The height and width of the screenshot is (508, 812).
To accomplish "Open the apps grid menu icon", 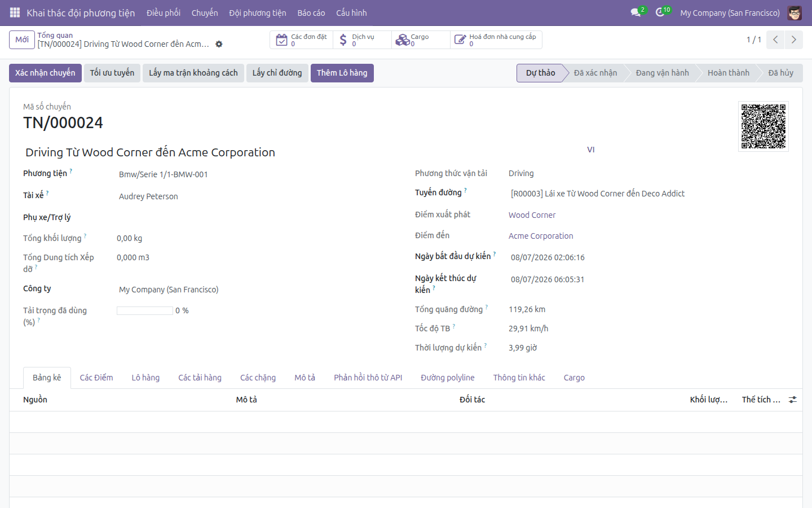I will point(15,12).
